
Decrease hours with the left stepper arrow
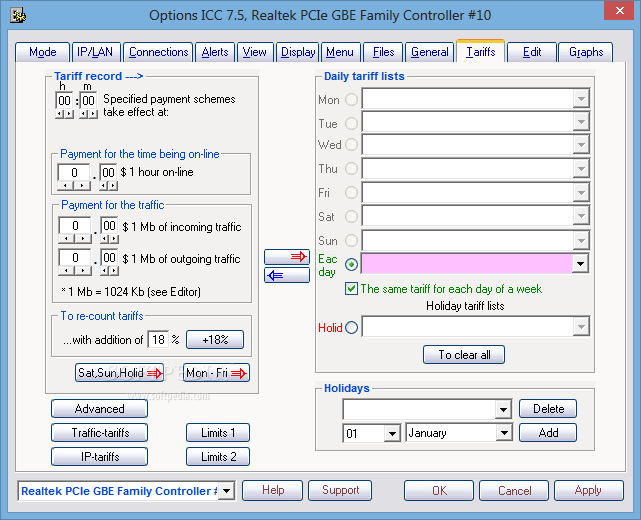tap(60, 114)
